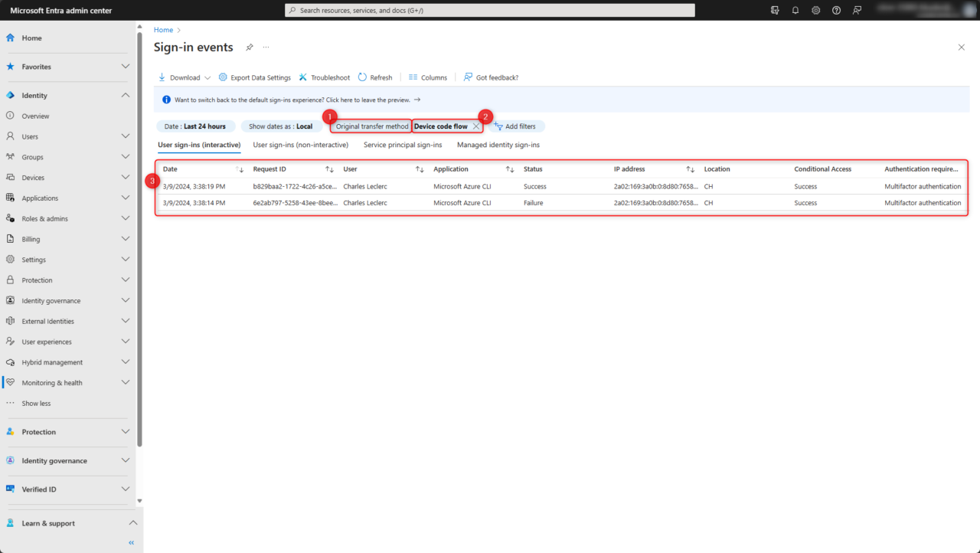Switch to User sign-ins (non-interactive) tab
This screenshot has height=553, width=980.
click(300, 145)
